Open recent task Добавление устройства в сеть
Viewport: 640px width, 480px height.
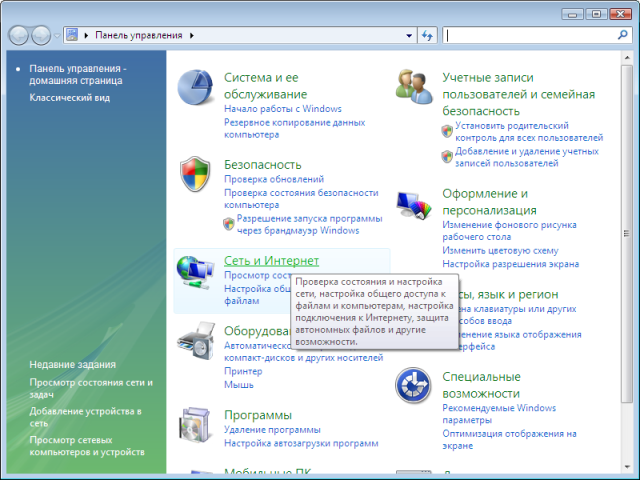coord(85,417)
